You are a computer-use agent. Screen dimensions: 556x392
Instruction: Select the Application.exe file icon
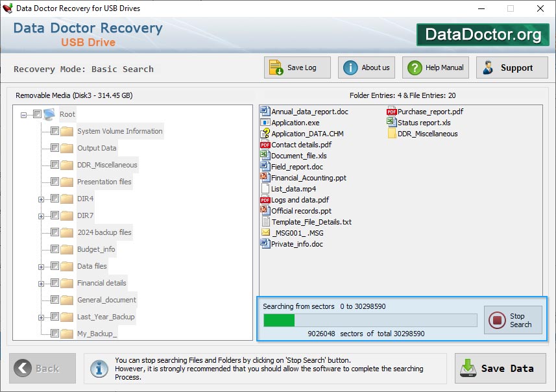point(265,123)
